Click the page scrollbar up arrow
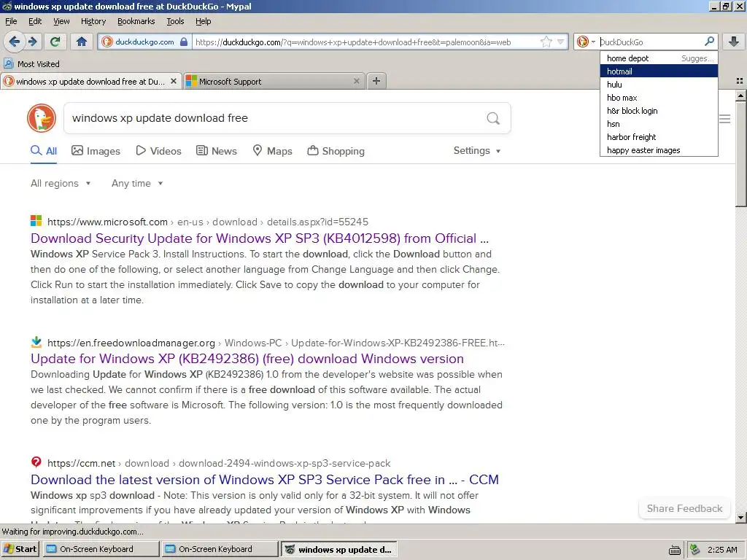This screenshot has width=747, height=560. click(x=740, y=96)
